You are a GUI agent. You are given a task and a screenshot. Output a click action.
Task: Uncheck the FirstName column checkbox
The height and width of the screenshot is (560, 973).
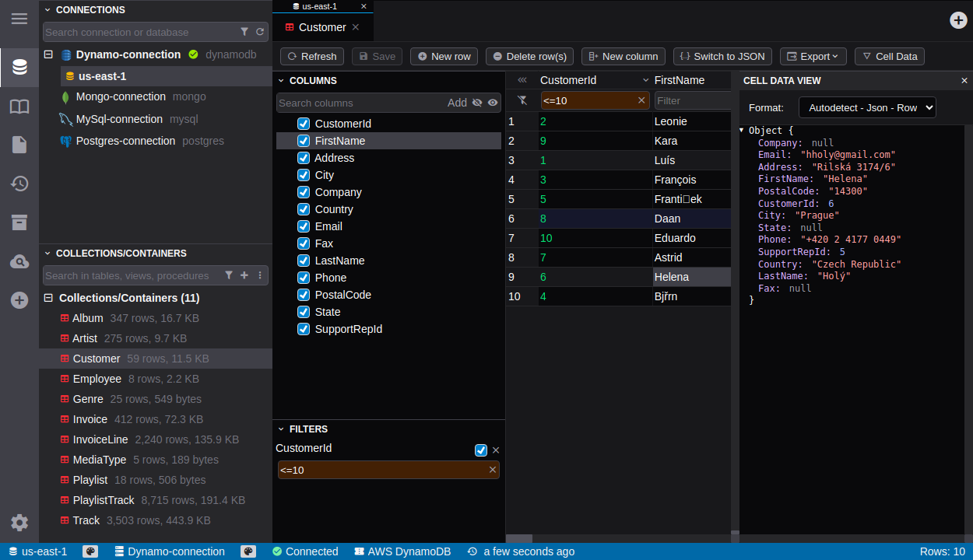[x=304, y=141]
